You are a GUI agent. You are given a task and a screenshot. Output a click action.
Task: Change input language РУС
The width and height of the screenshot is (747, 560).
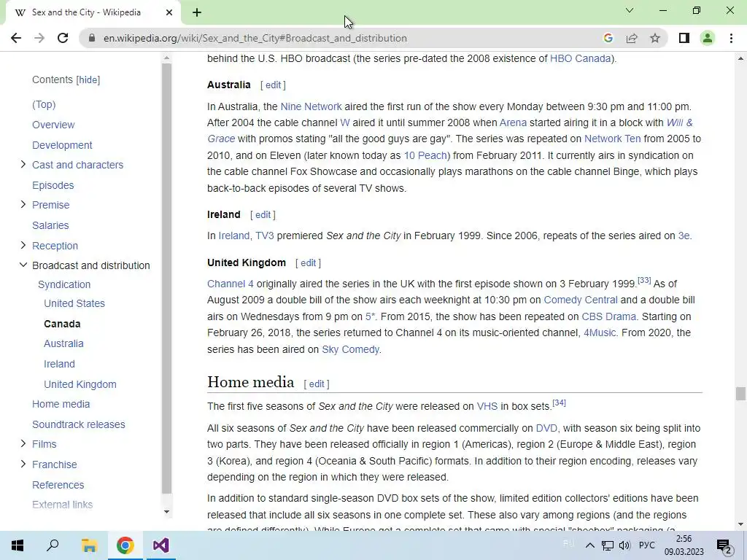click(x=646, y=545)
